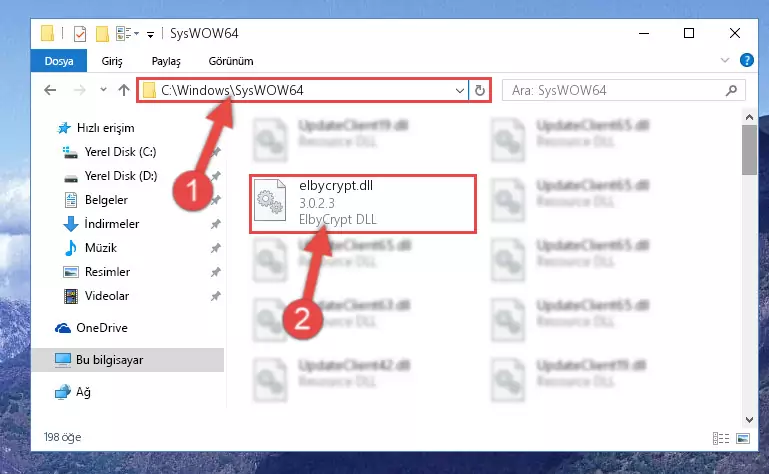This screenshot has width=769, height=474.
Task: Close the SysWOW64 window
Action: (x=735, y=33)
